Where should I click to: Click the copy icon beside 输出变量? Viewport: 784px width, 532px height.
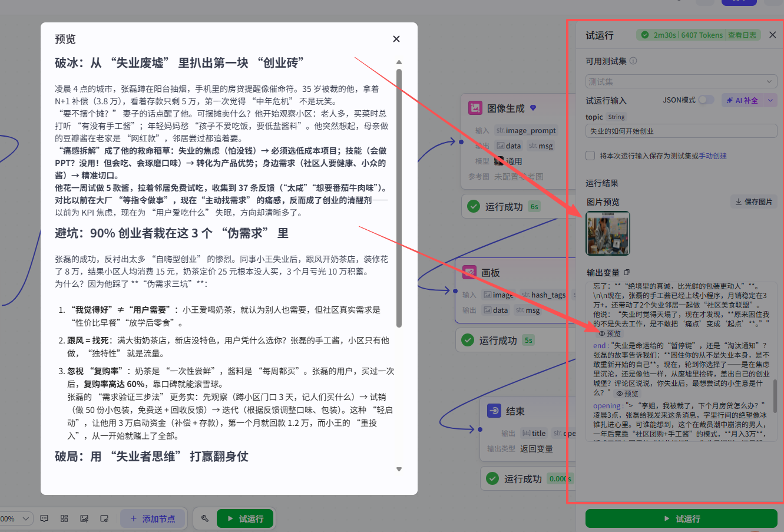627,272
